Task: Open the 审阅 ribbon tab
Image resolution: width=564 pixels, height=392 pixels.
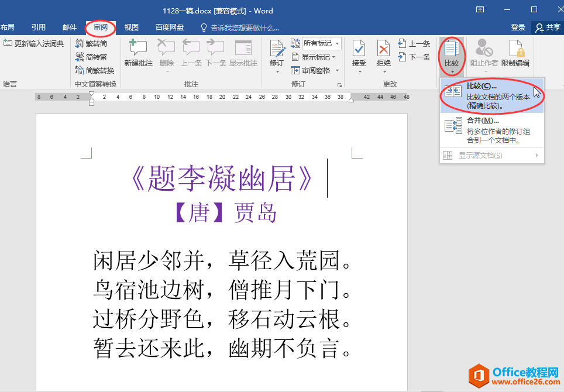Action: click(x=101, y=27)
